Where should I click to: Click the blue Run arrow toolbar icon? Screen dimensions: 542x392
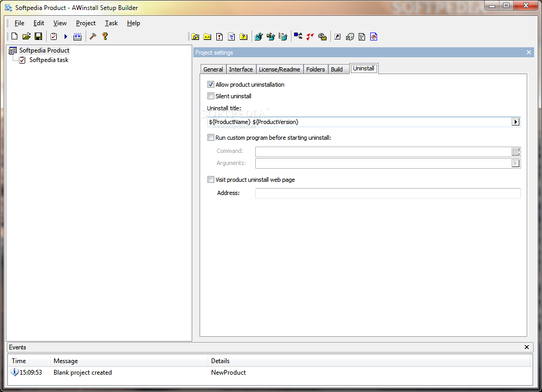66,36
